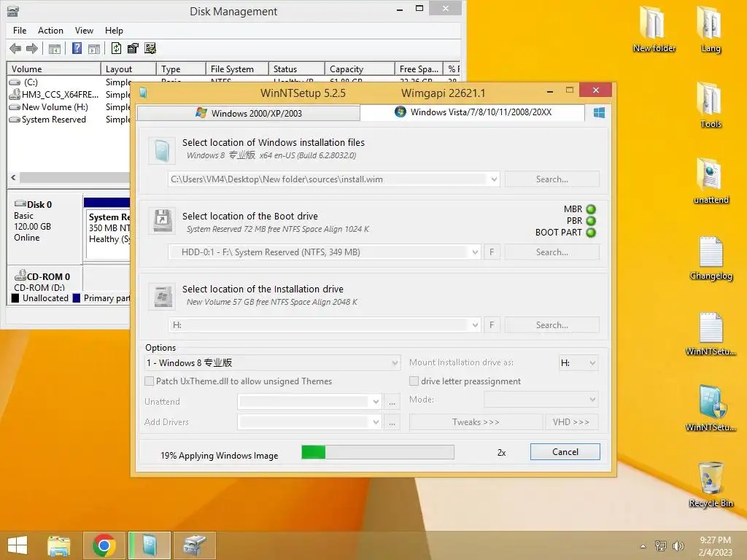Toggle the console tree icon in Disk Management
The width and height of the screenshot is (747, 560).
pyautogui.click(x=55, y=49)
